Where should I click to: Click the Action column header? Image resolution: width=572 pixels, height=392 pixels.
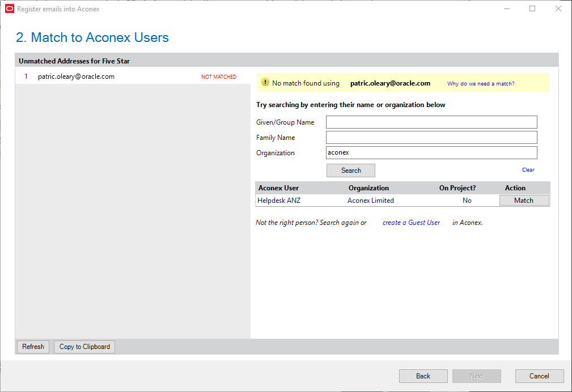515,188
